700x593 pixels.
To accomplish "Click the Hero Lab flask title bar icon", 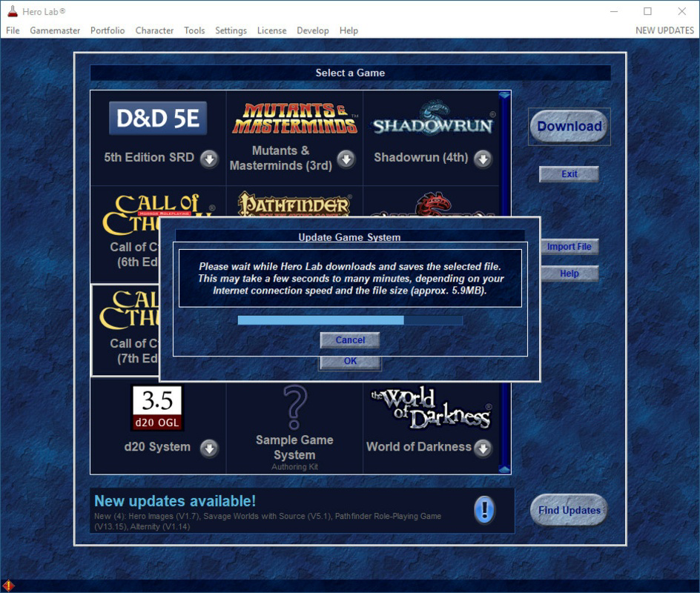I will tap(13, 11).
